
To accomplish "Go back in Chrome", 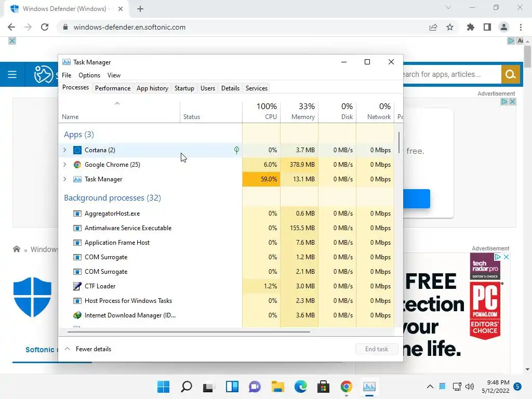I will 11,27.
